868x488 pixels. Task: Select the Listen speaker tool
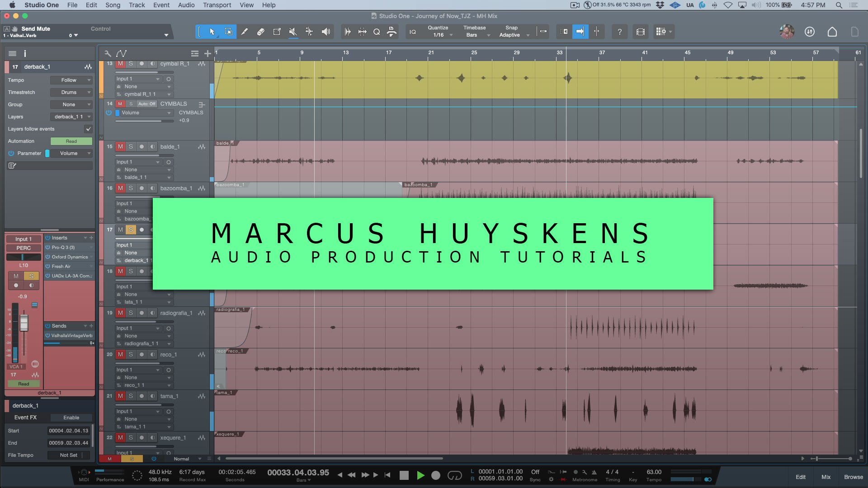pos(325,32)
